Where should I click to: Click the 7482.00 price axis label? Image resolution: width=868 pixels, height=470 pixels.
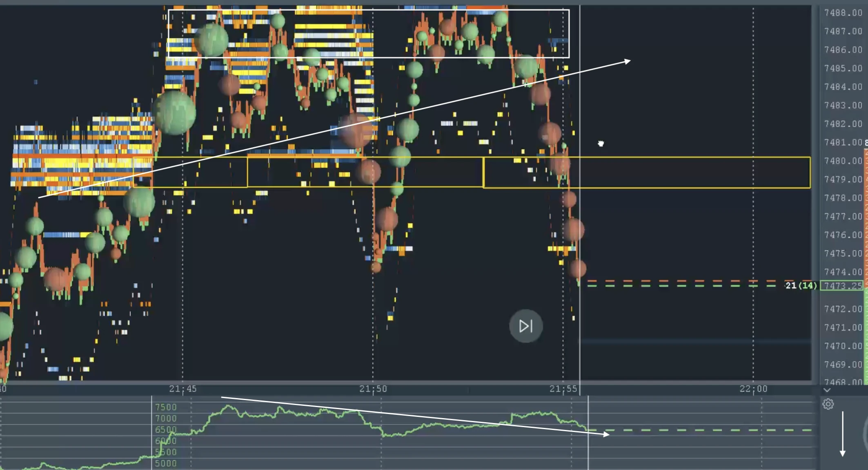pos(843,124)
